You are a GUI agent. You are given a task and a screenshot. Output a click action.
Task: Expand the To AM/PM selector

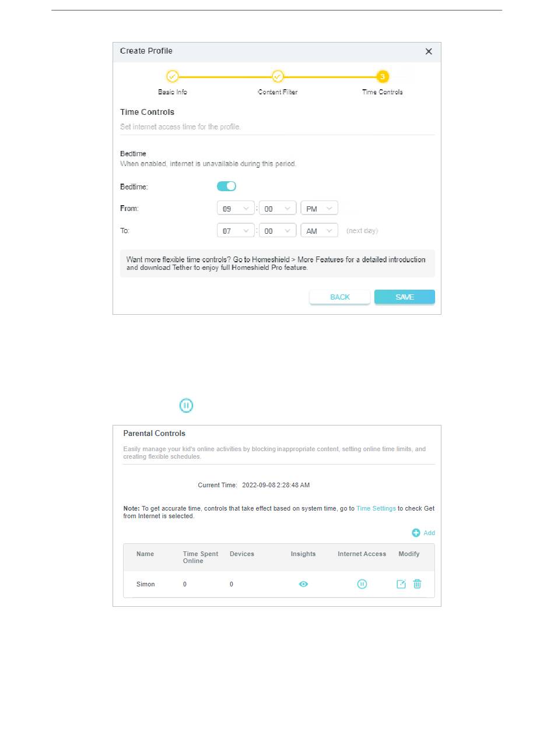tap(319, 231)
